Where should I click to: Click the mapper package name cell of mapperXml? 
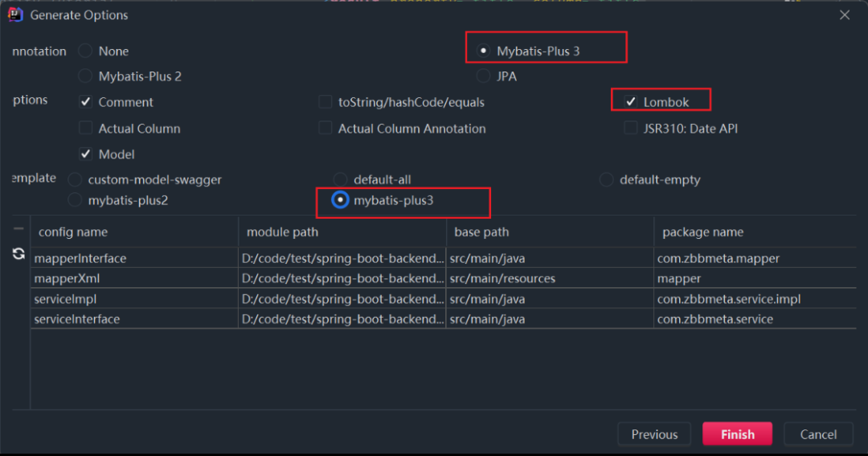tap(755, 278)
